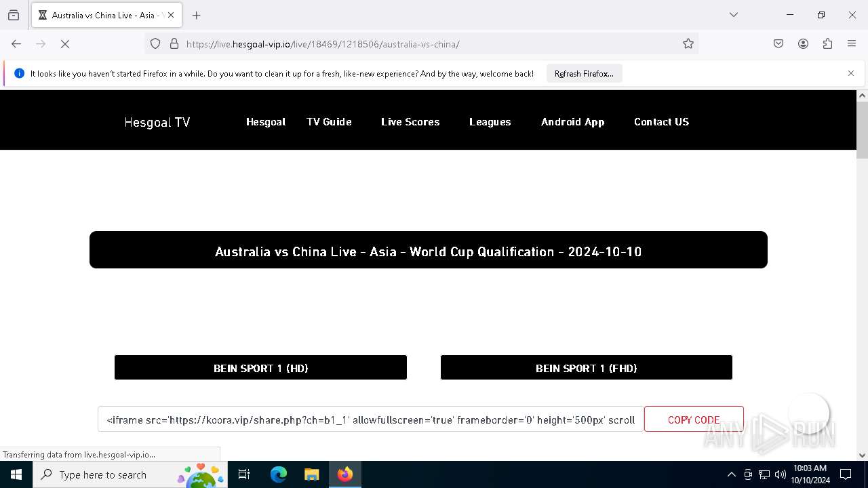Click Firefox icon in taskbar
Screen dimensions: 868x488
click(x=345, y=474)
